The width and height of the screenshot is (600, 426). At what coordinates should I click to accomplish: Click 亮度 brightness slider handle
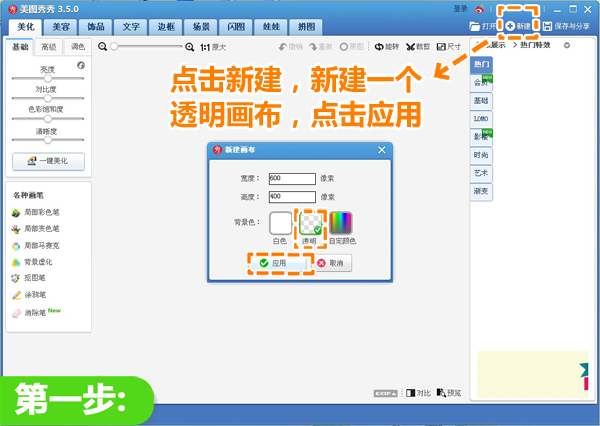click(x=48, y=78)
